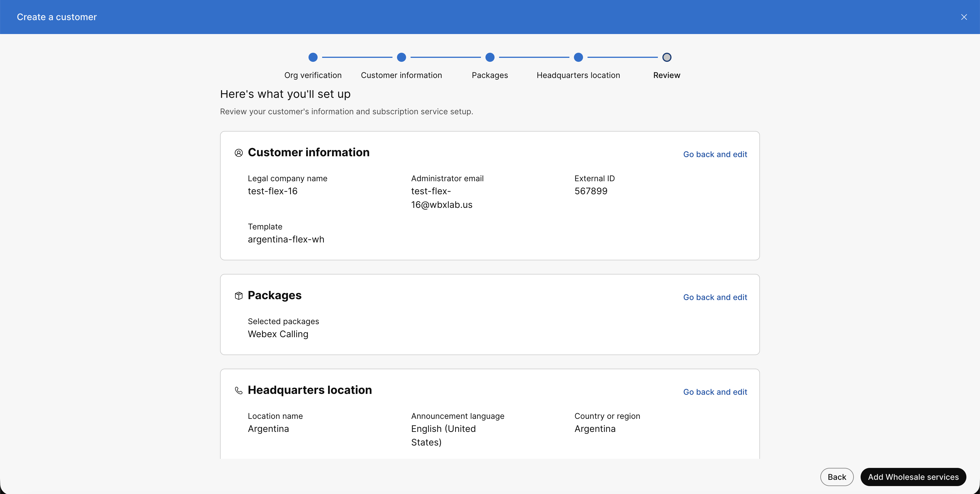Close the Create a customer dialog
980x494 pixels.
964,17
